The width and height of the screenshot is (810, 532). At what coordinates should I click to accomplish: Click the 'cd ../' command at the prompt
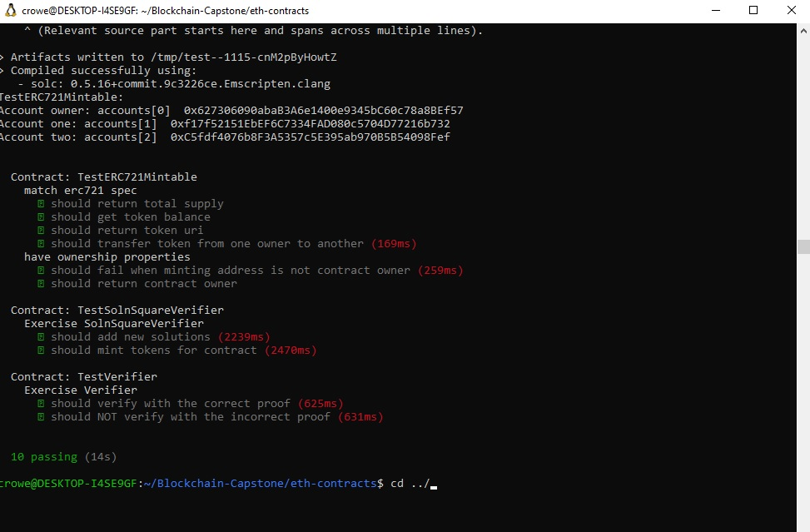410,484
